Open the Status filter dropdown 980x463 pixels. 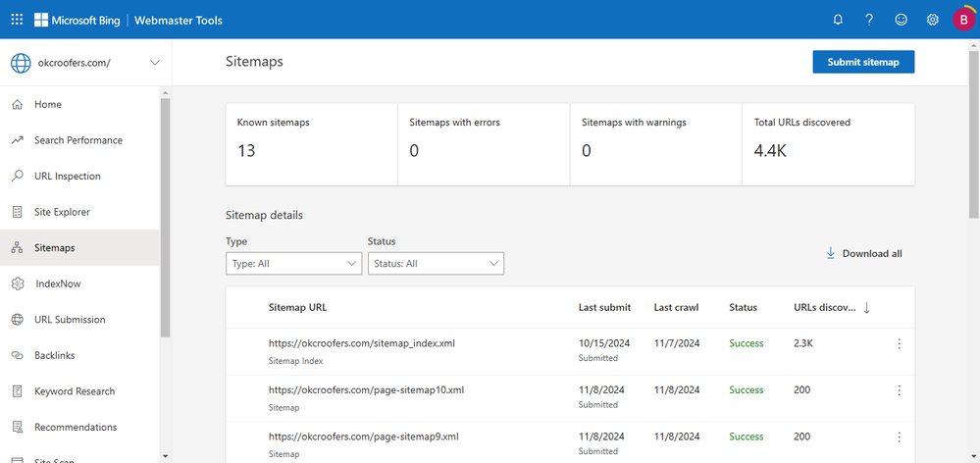coord(436,264)
